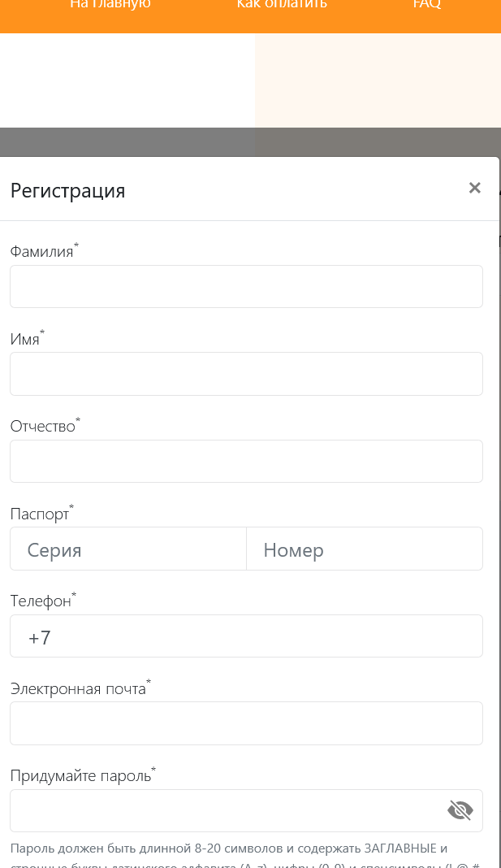Screen dimensions: 501x868
Task: Click the Фамилия field label
Action: [x=42, y=252]
